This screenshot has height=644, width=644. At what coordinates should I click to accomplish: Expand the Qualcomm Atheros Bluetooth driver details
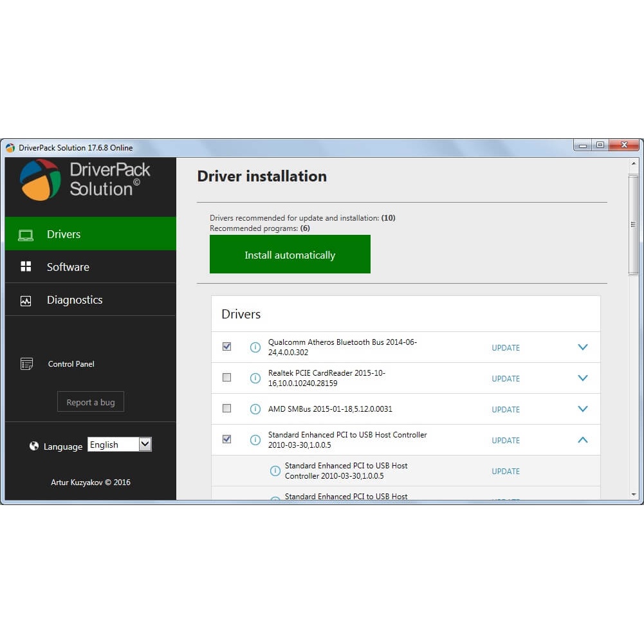(x=583, y=347)
